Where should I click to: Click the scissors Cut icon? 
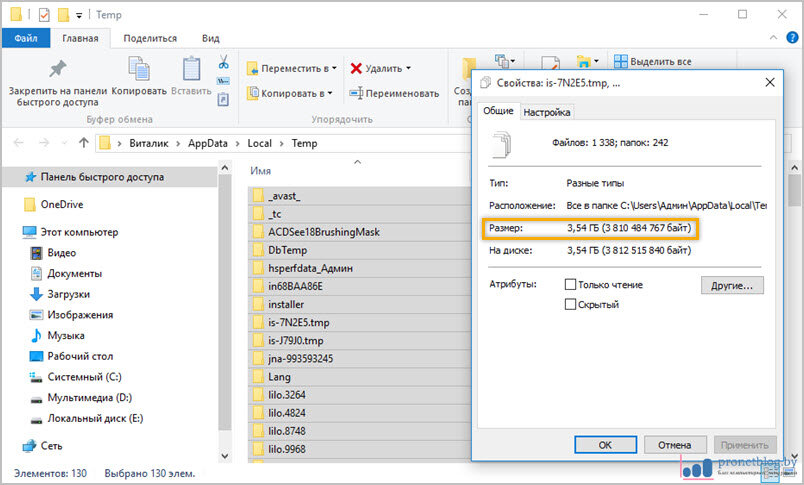coord(224,62)
